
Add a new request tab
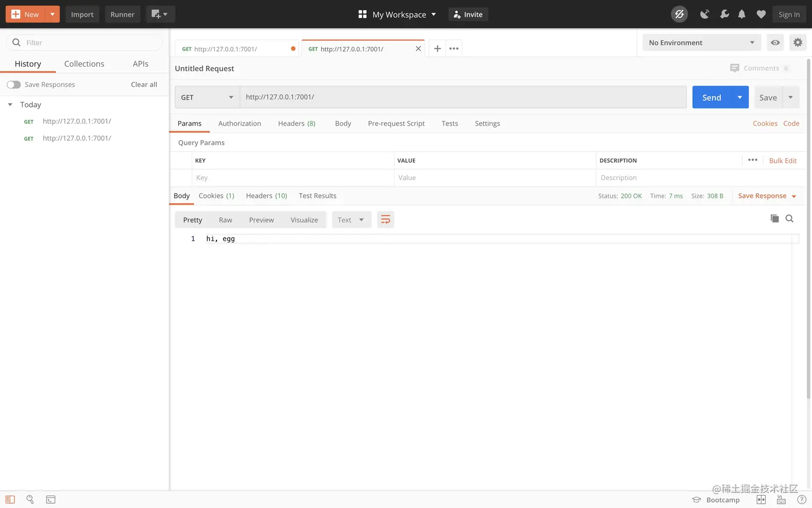pyautogui.click(x=437, y=48)
